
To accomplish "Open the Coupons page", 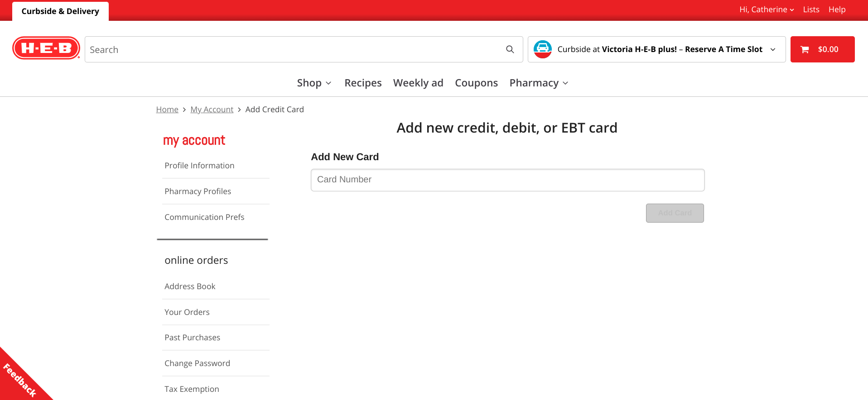I will coord(476,83).
